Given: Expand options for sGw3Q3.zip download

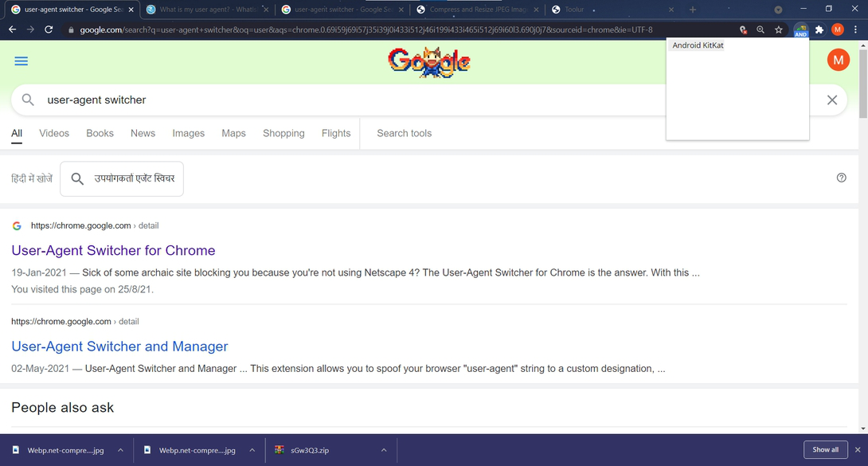Looking at the screenshot, I should click(x=384, y=450).
